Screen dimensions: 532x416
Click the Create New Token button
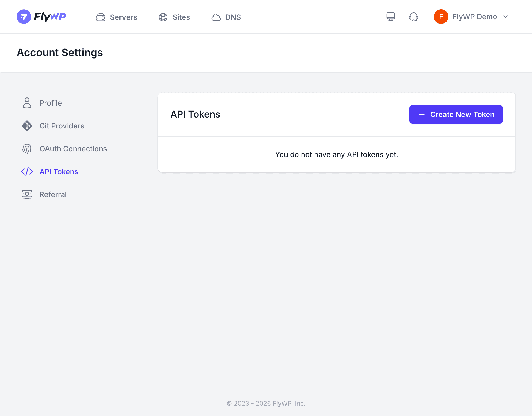point(456,114)
